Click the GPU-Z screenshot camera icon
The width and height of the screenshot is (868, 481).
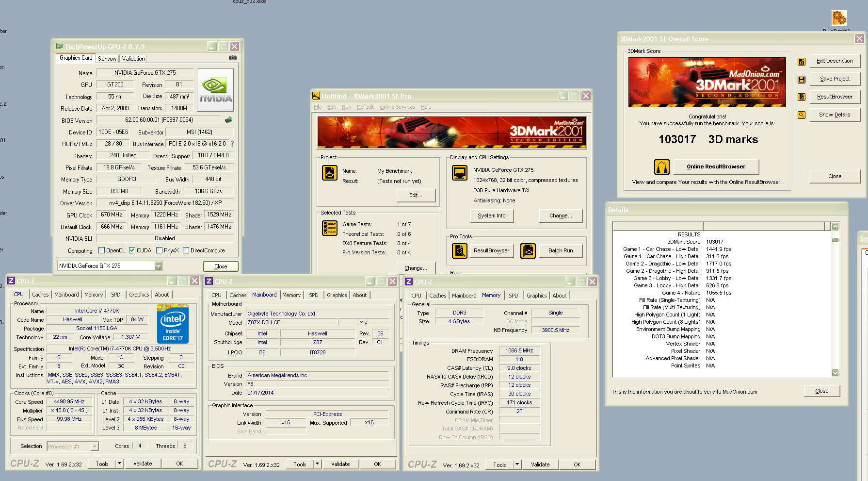click(x=233, y=58)
